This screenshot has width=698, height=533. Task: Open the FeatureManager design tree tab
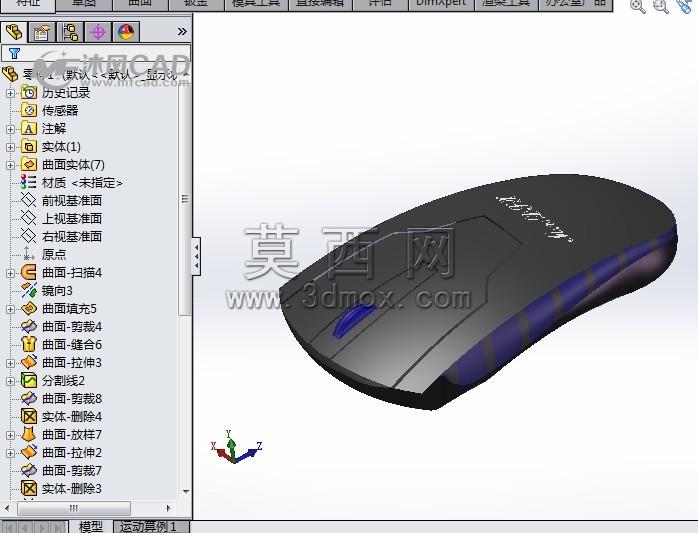click(x=14, y=32)
